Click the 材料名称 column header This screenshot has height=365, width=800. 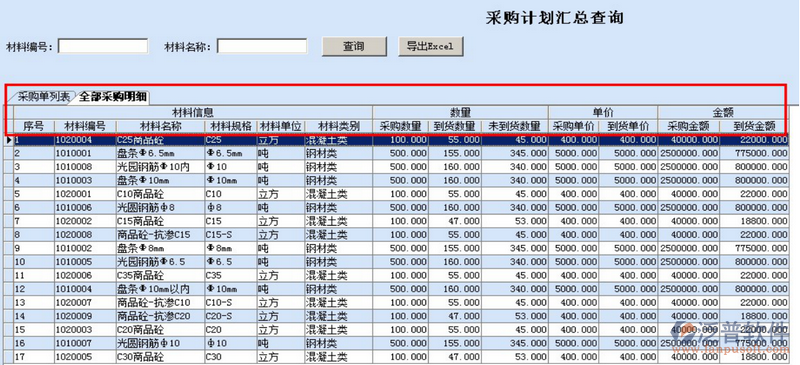161,126
